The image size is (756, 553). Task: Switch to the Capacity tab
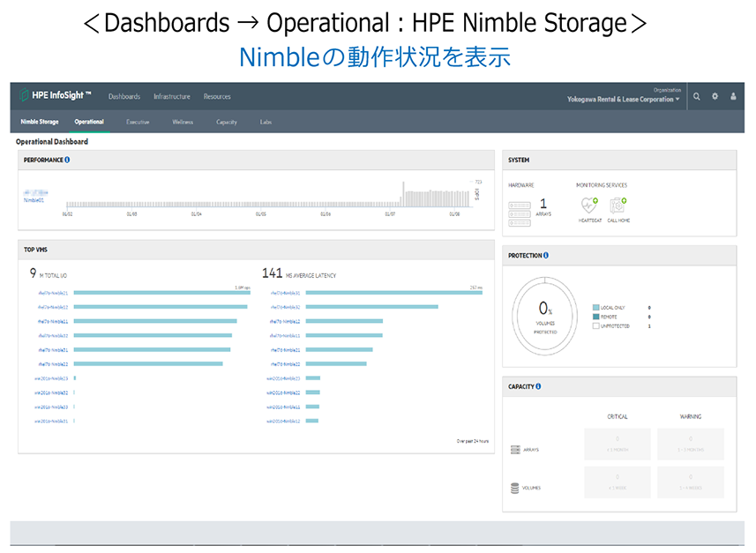click(227, 122)
